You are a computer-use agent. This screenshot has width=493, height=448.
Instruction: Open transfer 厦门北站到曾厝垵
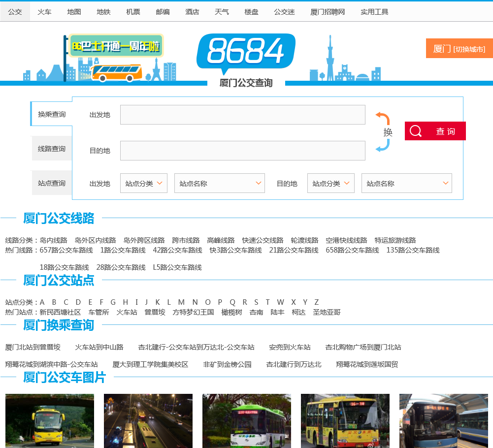coord(33,347)
